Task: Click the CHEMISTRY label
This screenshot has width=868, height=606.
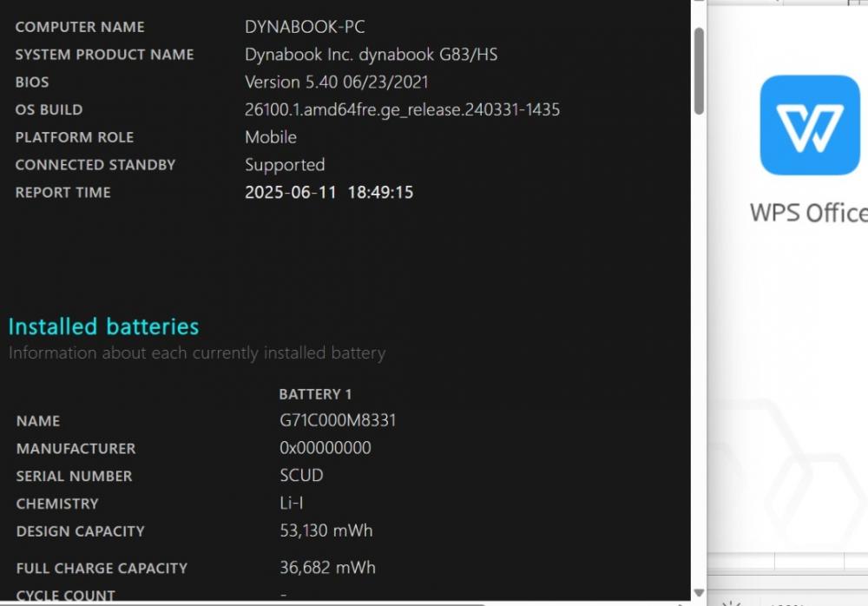Action: (x=57, y=504)
